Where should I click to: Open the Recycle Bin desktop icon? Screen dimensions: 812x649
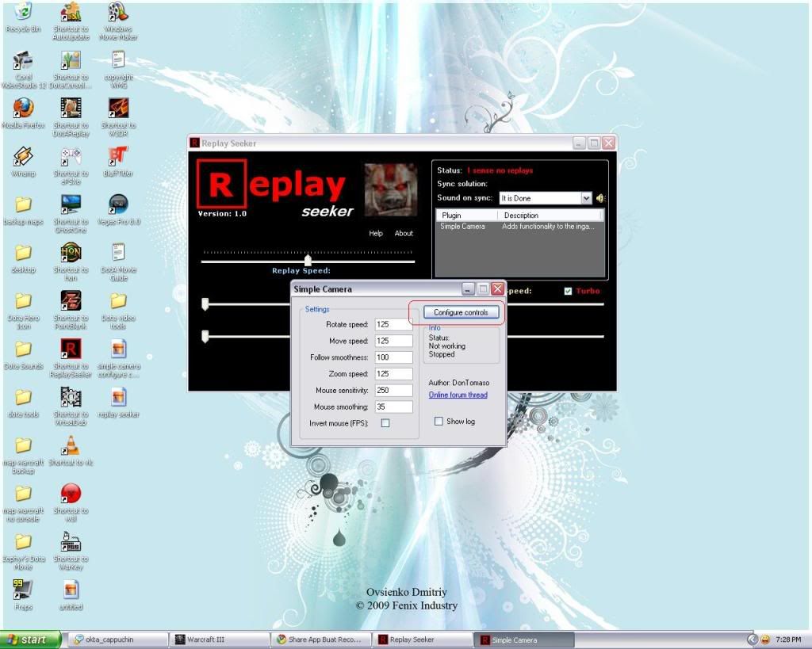pos(23,18)
